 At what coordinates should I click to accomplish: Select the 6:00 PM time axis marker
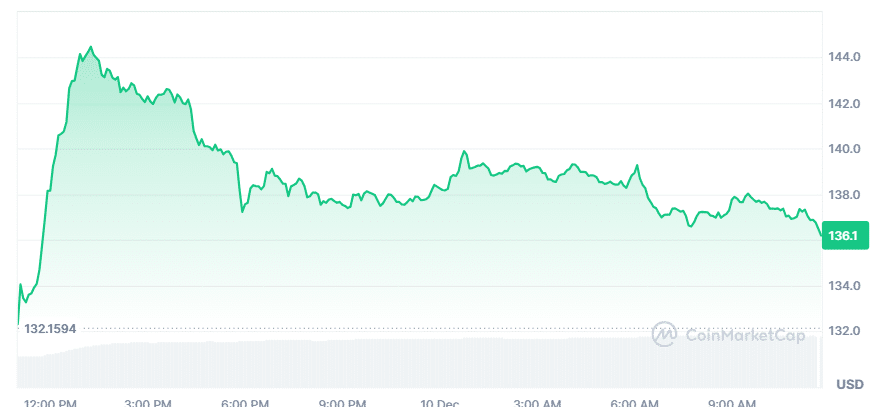click(x=245, y=403)
